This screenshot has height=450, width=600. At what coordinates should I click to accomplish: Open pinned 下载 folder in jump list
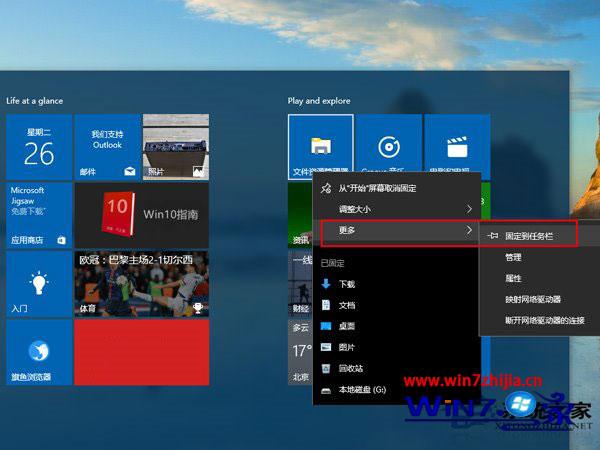(396, 284)
